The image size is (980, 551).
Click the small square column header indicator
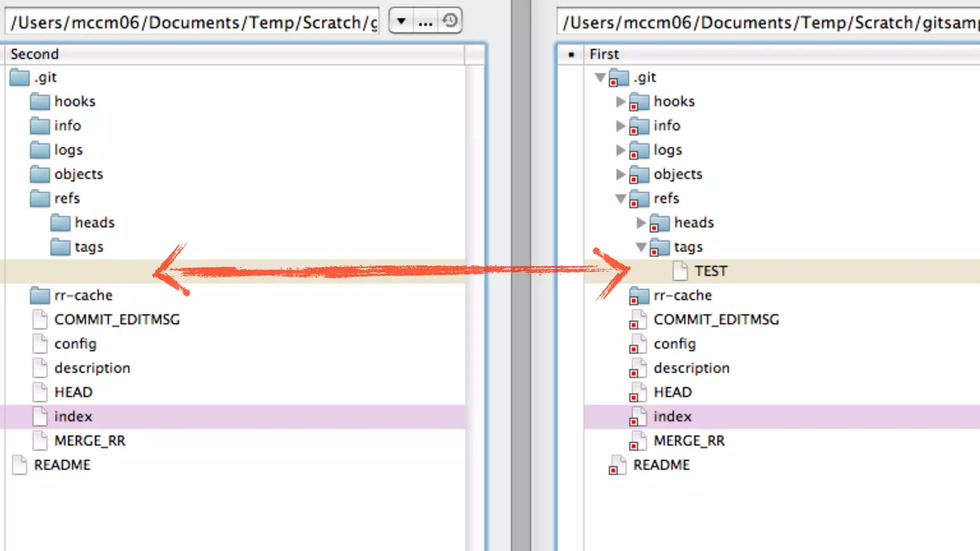[571, 55]
